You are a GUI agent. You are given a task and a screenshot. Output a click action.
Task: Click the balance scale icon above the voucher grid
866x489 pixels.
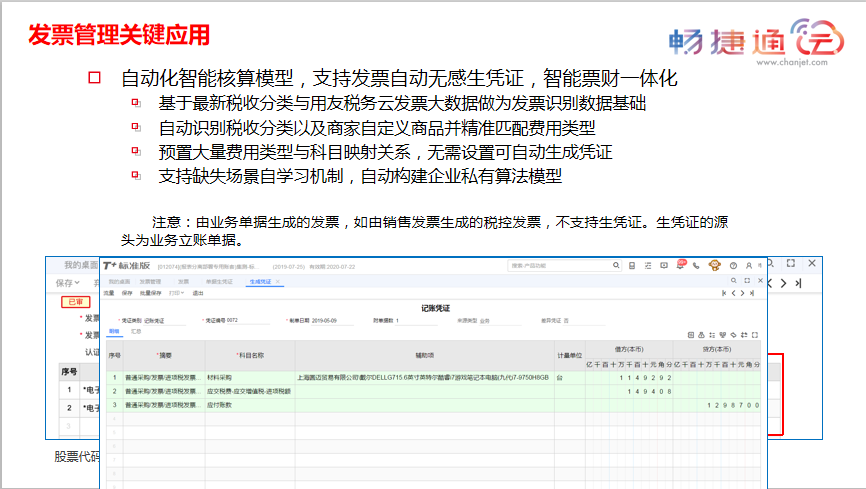(701, 335)
